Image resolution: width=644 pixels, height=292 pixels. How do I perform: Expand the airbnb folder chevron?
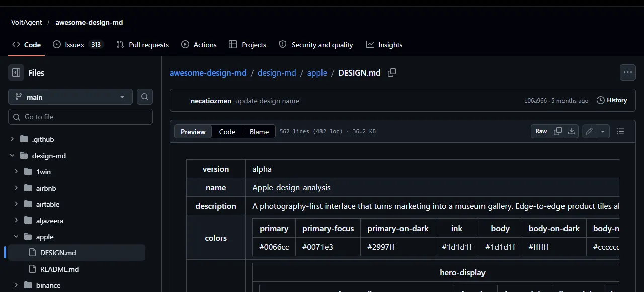pyautogui.click(x=16, y=188)
